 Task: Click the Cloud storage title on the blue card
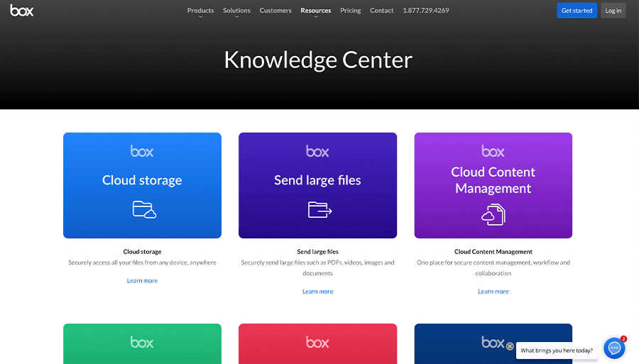pos(142,180)
